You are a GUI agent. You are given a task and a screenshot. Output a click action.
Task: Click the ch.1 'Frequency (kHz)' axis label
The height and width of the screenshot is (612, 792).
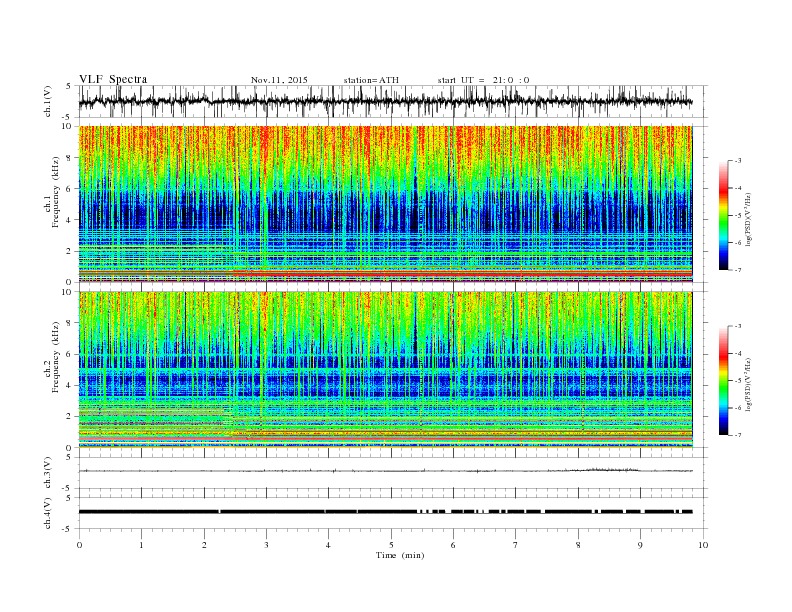pyautogui.click(x=56, y=192)
